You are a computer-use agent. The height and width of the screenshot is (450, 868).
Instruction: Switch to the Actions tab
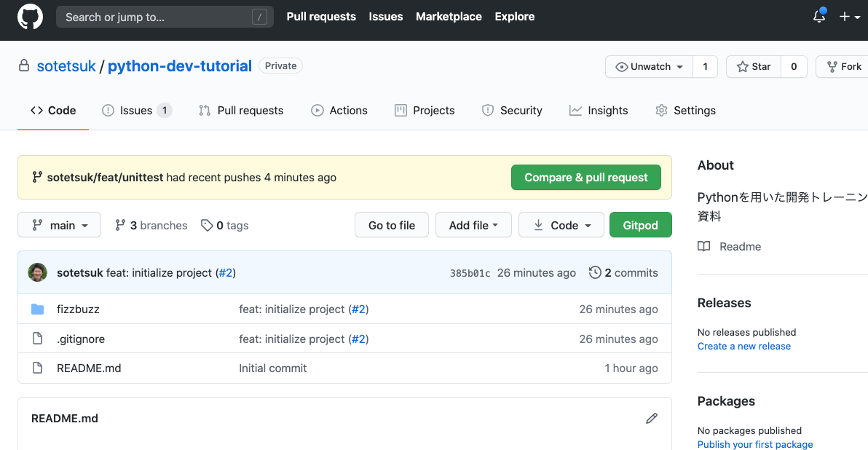point(339,111)
